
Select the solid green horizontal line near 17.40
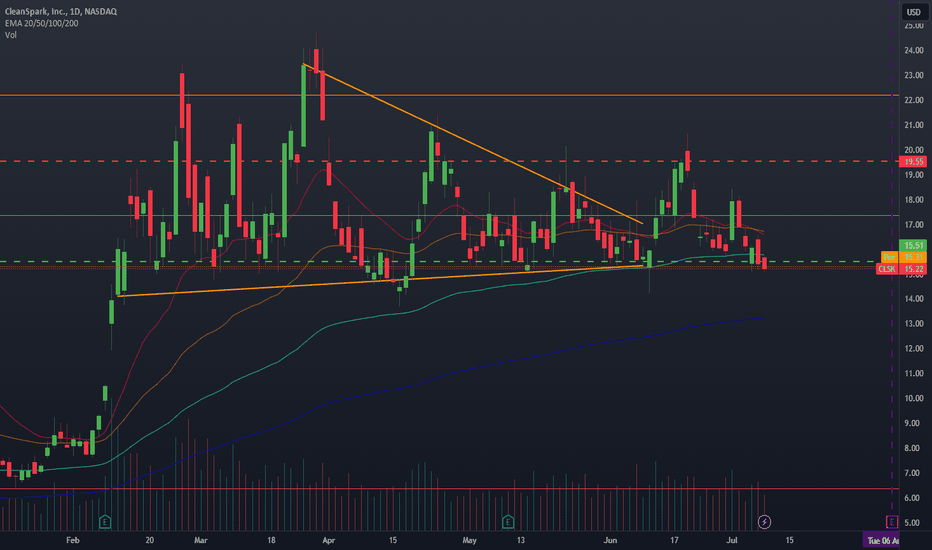point(449,215)
